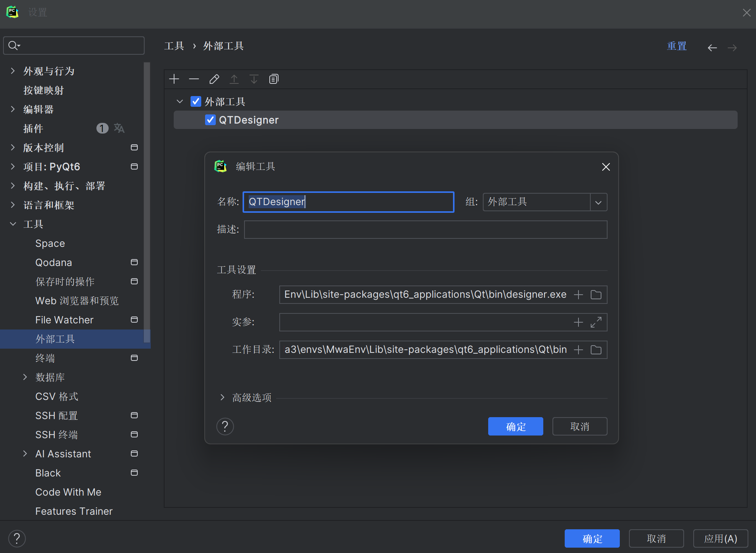Open help for edit tool dialog

225,426
